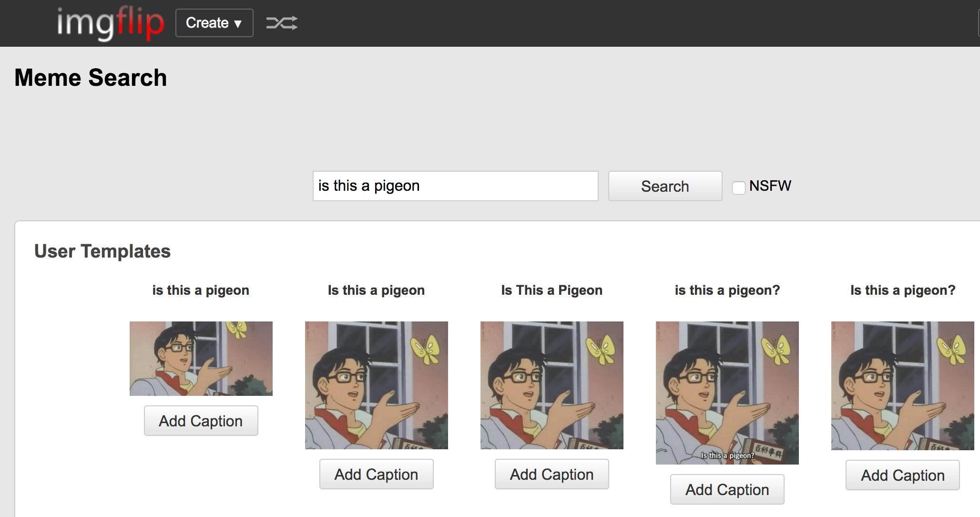The width and height of the screenshot is (980, 517).
Task: Click Search button to find memes
Action: (664, 186)
